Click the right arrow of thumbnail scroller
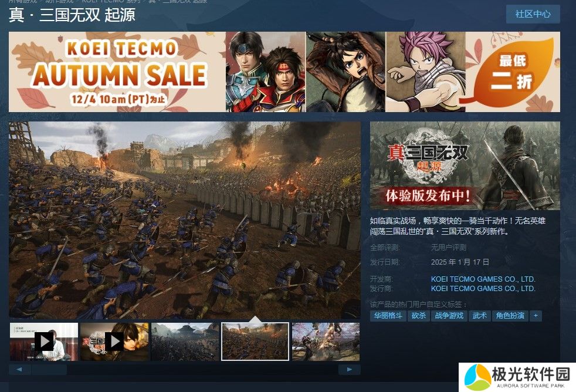The width and height of the screenshot is (576, 392). (x=350, y=370)
